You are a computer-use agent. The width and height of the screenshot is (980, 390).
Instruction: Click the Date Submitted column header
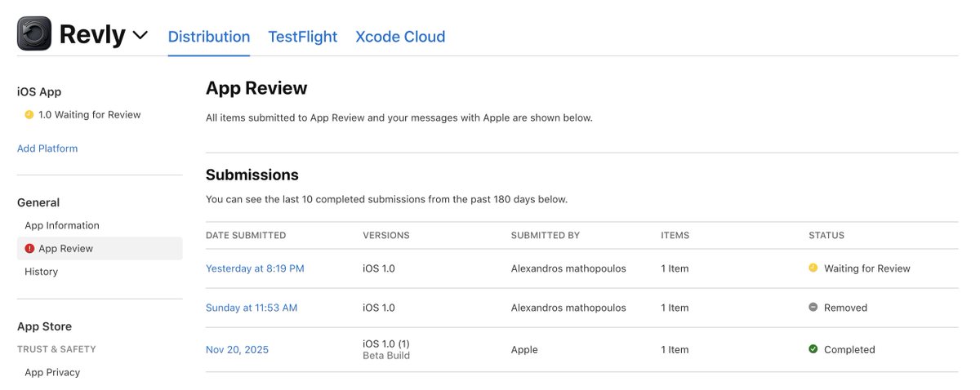tap(246, 235)
